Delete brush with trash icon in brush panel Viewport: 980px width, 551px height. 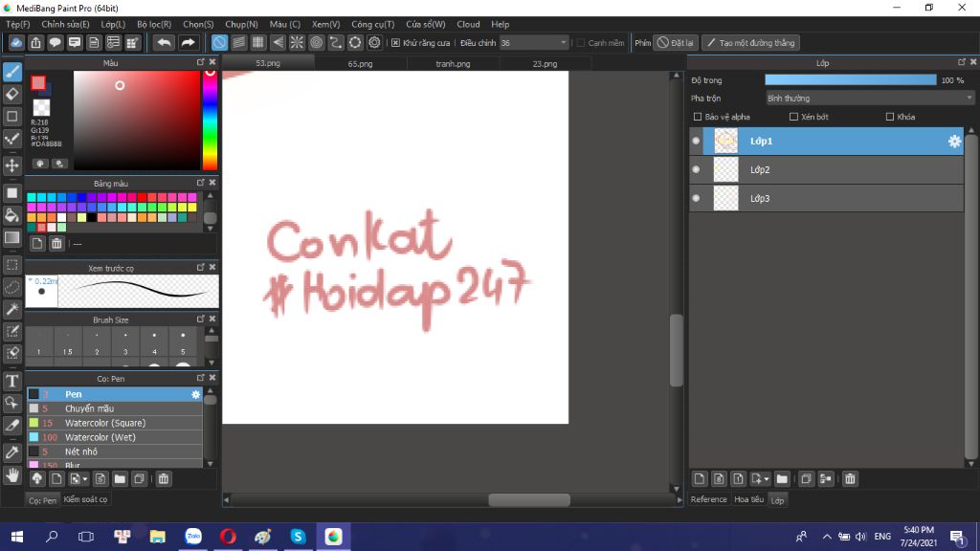click(x=163, y=479)
